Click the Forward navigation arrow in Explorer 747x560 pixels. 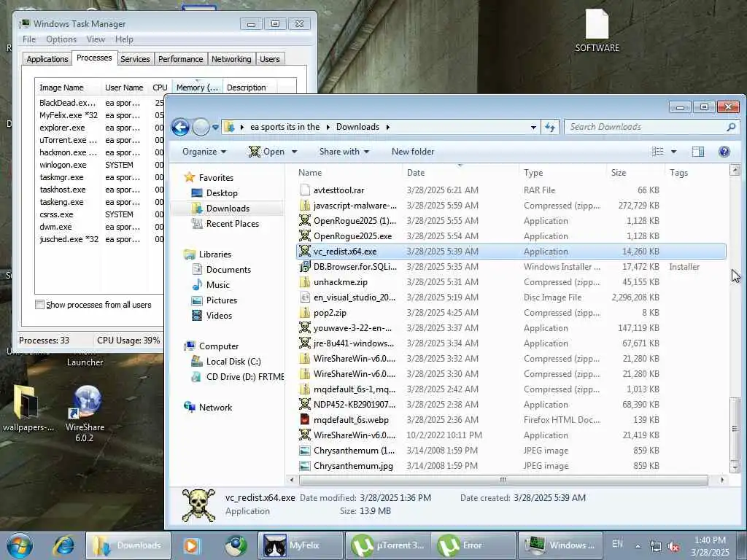(x=201, y=127)
